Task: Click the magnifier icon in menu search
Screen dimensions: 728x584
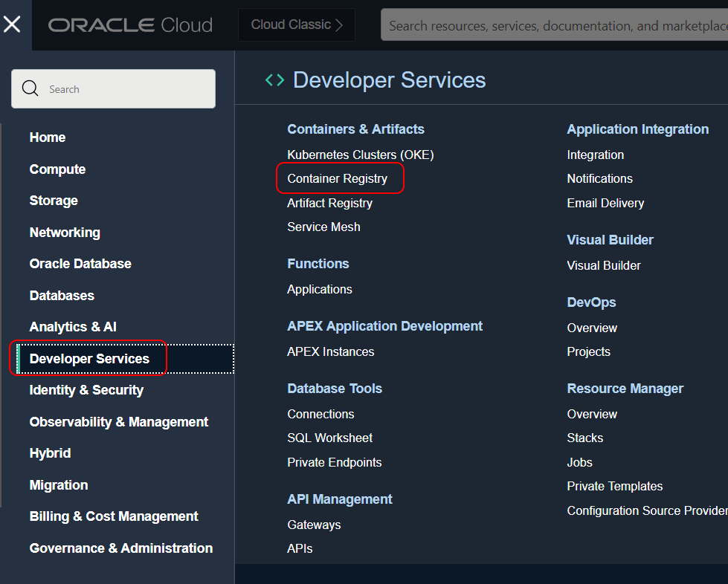Action: 30,89
